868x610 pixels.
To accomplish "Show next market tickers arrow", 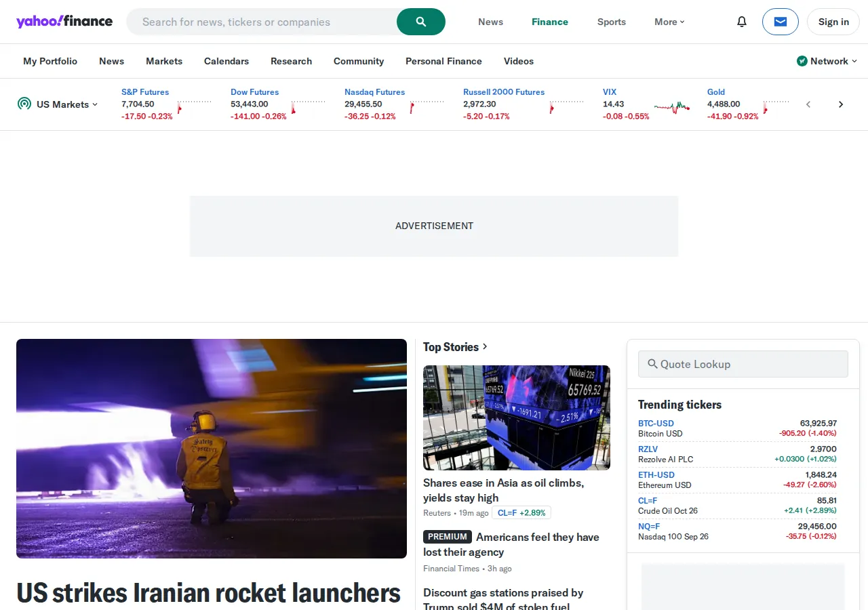I will point(841,104).
